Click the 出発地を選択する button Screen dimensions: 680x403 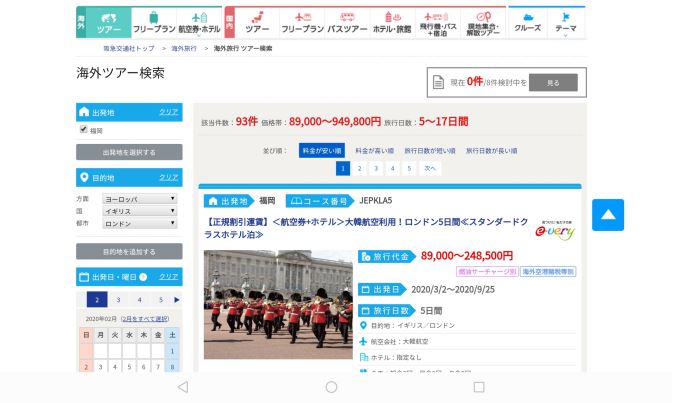tap(129, 152)
